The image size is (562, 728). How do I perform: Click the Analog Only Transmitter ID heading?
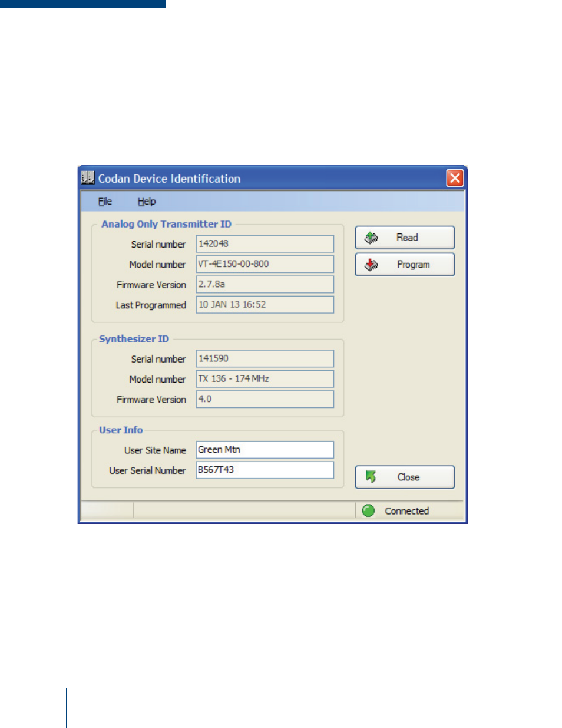coord(166,224)
